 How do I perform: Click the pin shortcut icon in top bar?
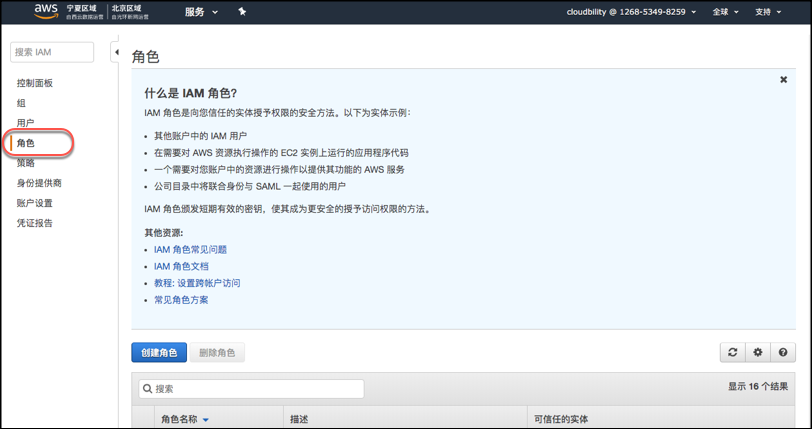point(242,12)
